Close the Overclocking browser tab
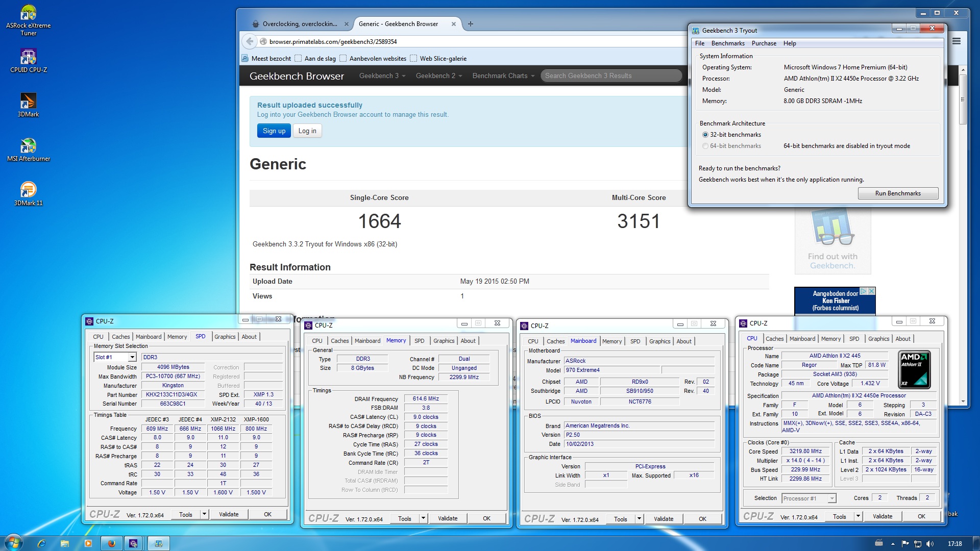 pyautogui.click(x=347, y=24)
